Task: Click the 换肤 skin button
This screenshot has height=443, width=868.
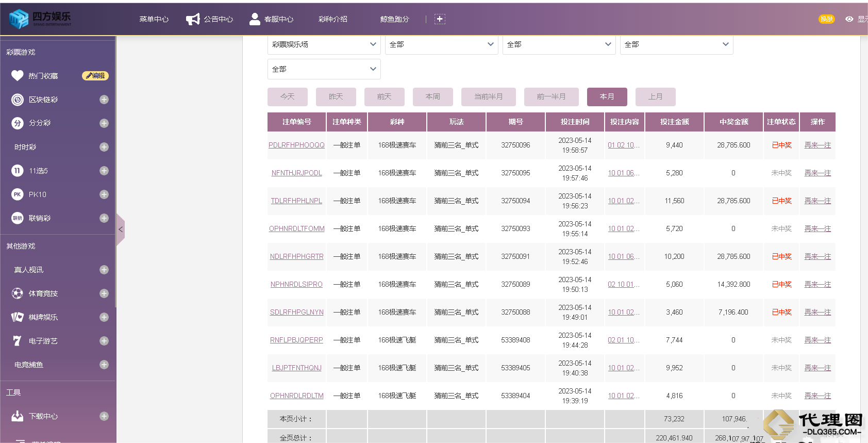Action: coord(827,19)
